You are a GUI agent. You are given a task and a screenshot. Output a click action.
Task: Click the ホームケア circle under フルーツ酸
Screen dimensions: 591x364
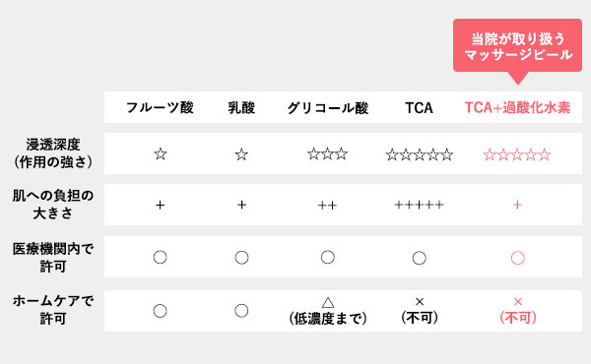point(160,311)
